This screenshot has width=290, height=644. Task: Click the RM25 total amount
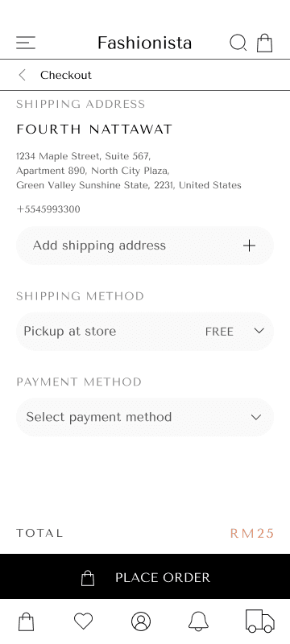click(252, 534)
